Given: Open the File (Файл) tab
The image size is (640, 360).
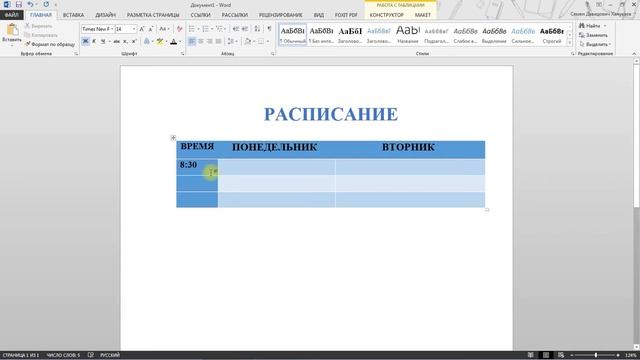Looking at the screenshot, I should click(x=11, y=15).
